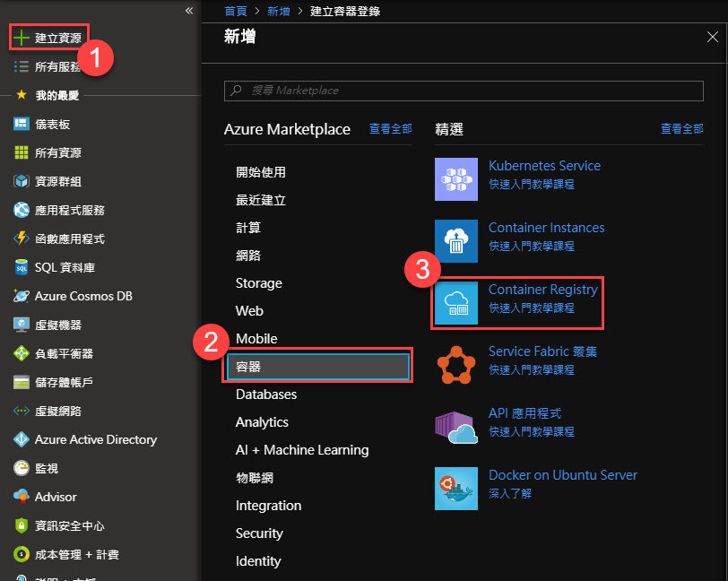Open the Container Registry link

tap(543, 290)
